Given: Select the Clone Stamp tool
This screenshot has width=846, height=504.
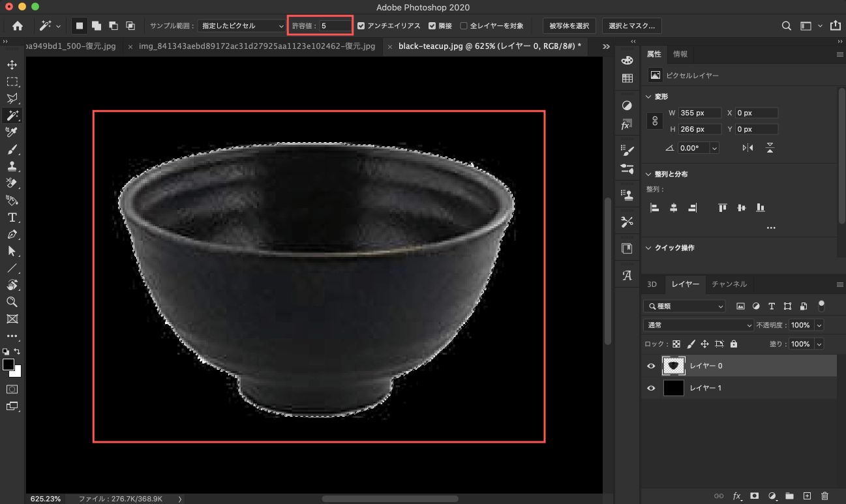Looking at the screenshot, I should [12, 166].
